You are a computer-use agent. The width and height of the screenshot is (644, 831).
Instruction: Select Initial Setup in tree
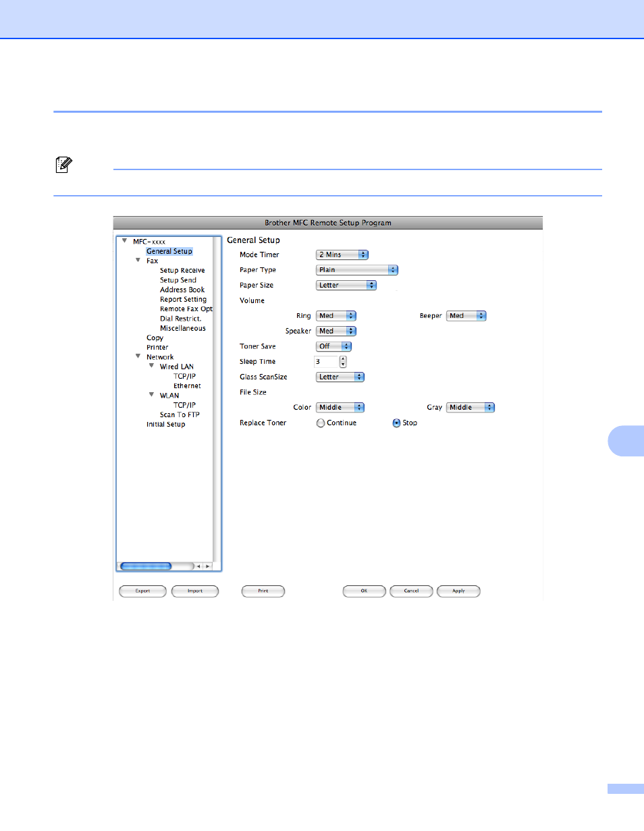coord(165,424)
